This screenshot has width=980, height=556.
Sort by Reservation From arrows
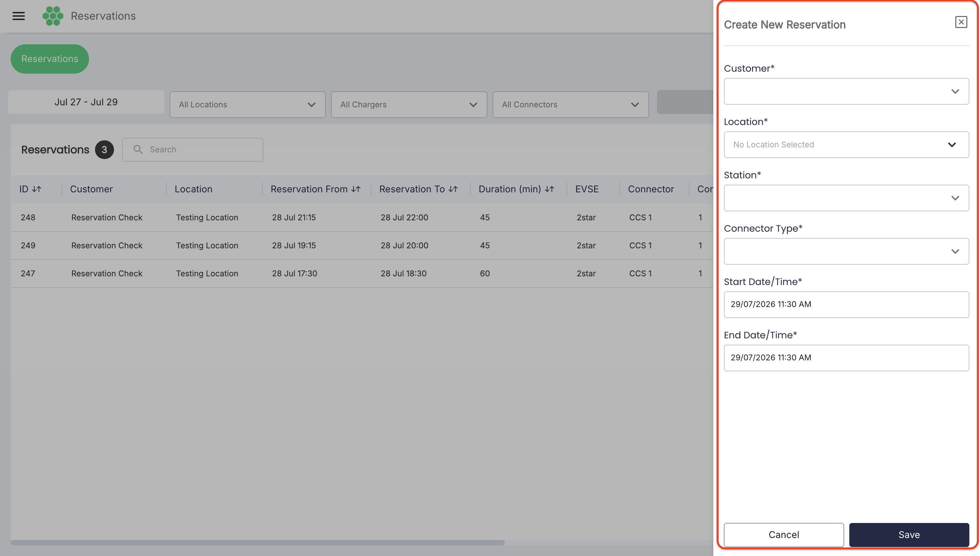point(356,189)
